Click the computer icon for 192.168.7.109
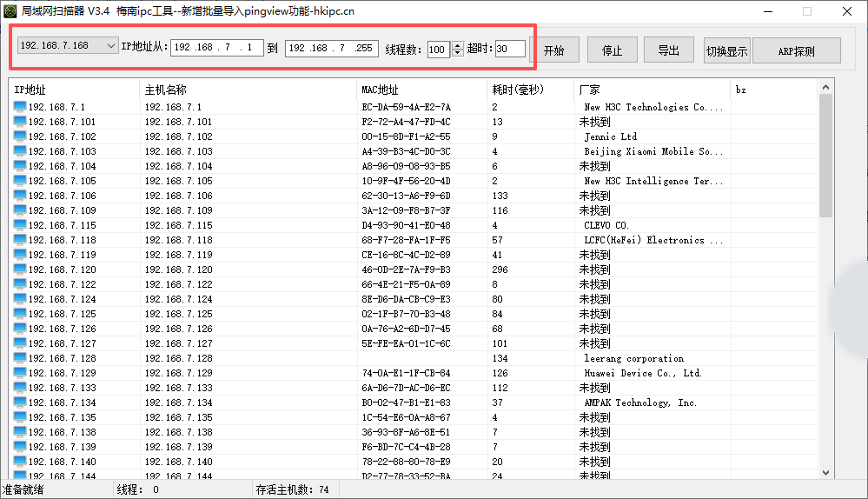 click(x=20, y=210)
